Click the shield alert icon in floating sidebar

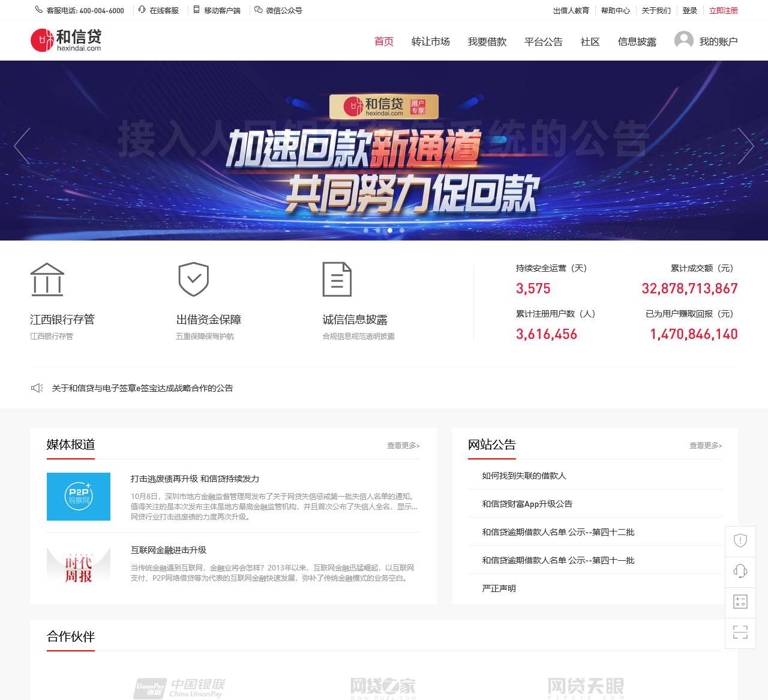[740, 540]
